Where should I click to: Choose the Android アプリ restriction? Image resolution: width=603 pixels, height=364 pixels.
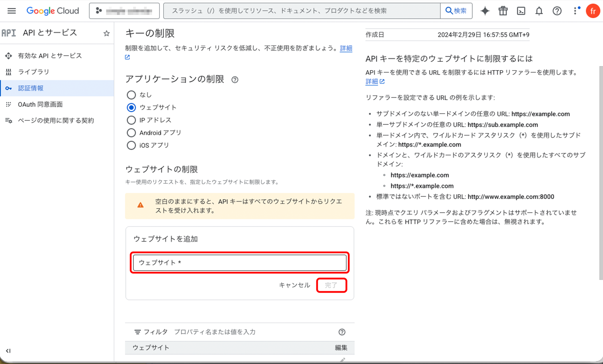pyautogui.click(x=131, y=133)
